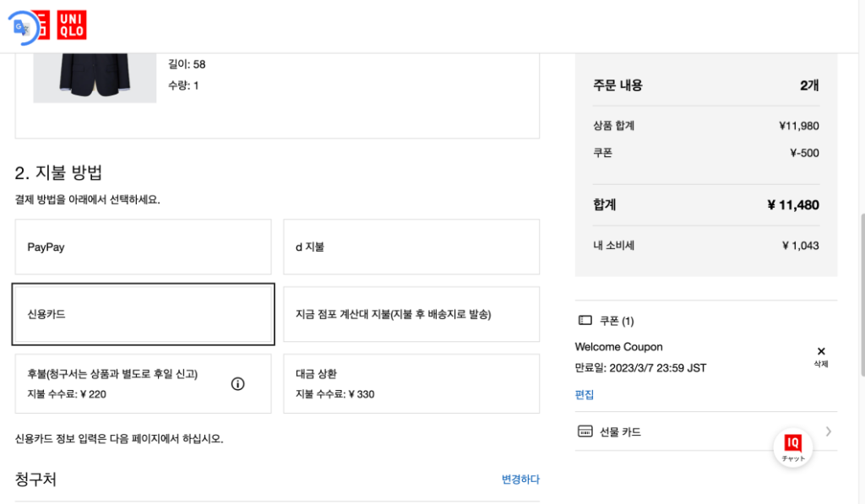Expand the 선물 카드 chevron arrow
This screenshot has height=504, width=865.
[829, 431]
